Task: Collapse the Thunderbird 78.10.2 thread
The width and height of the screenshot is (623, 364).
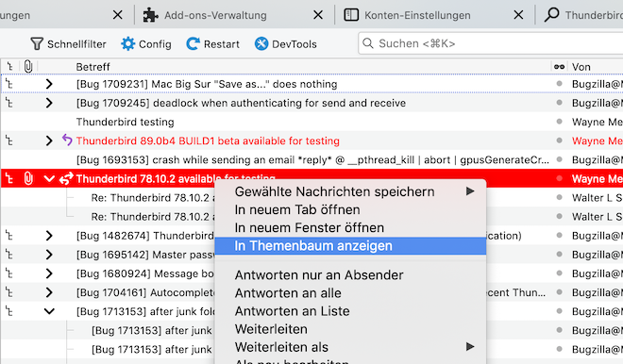Action: 49,178
